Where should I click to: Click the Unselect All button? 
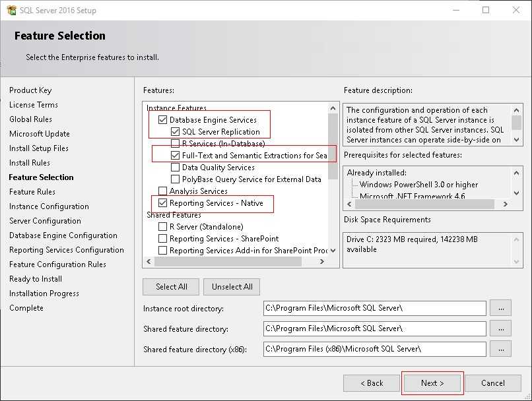(232, 287)
